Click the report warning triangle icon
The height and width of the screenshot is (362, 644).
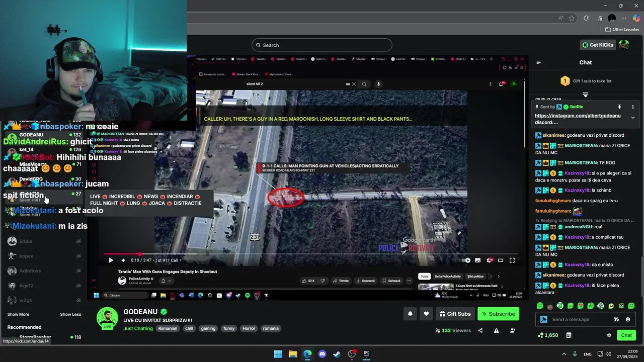(496, 330)
